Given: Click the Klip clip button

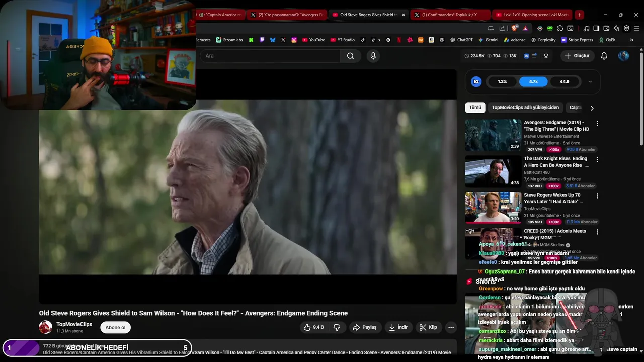Looking at the screenshot, I should [428, 327].
